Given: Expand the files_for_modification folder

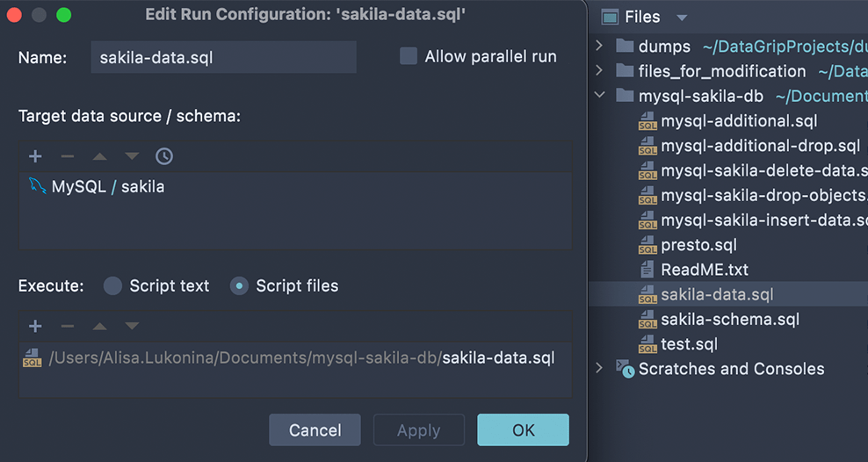Looking at the screenshot, I should [599, 70].
